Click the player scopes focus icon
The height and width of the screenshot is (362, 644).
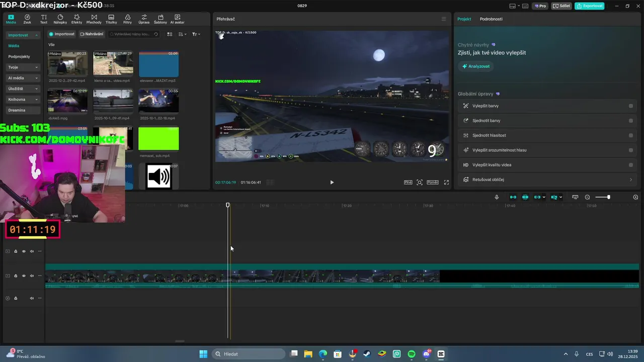[x=420, y=183]
